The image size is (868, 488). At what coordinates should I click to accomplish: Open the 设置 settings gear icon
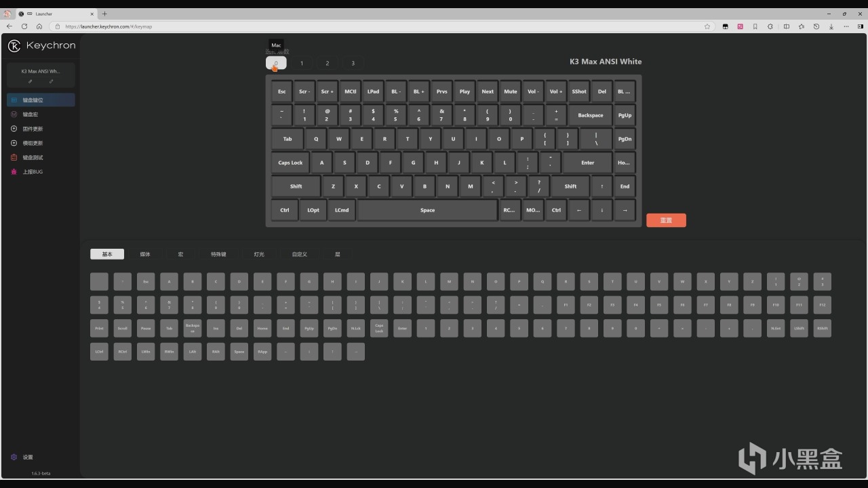[x=14, y=457]
